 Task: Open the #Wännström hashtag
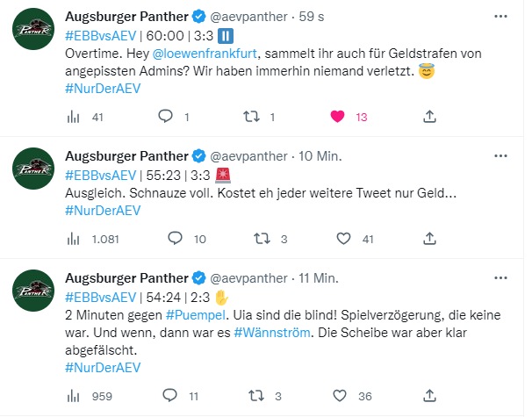(272, 333)
